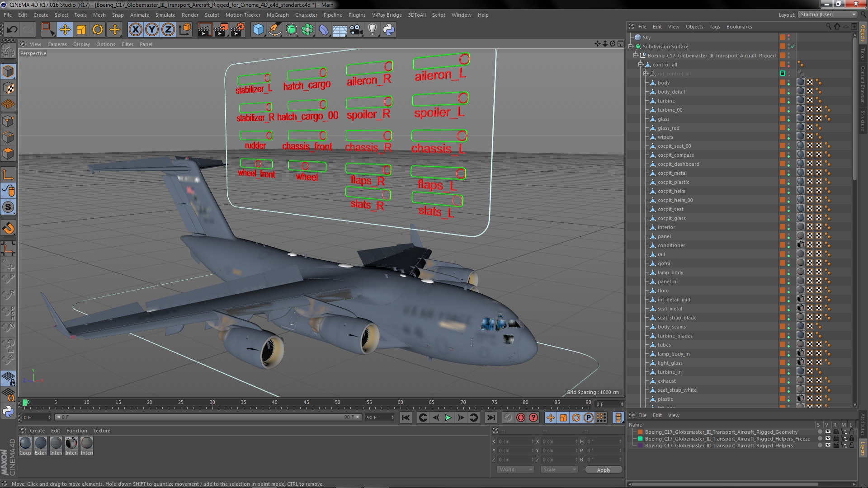Select the cocpit_dashboard object
Viewport: 868px width, 488px height.
(678, 164)
